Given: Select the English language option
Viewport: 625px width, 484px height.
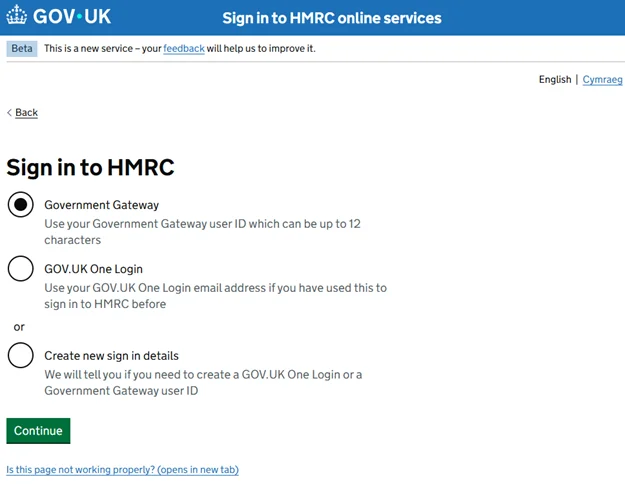Looking at the screenshot, I should (555, 79).
